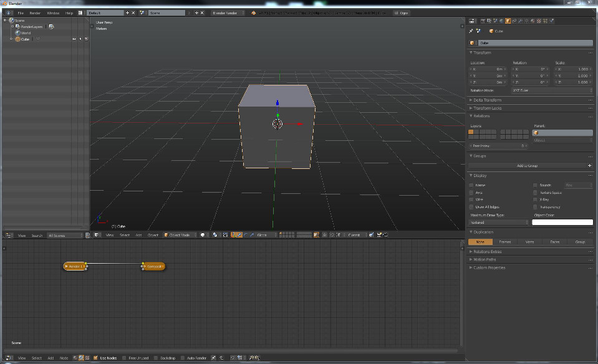Open the Texture properties tab icon
The width and height of the screenshot is (598, 364).
[x=539, y=21]
